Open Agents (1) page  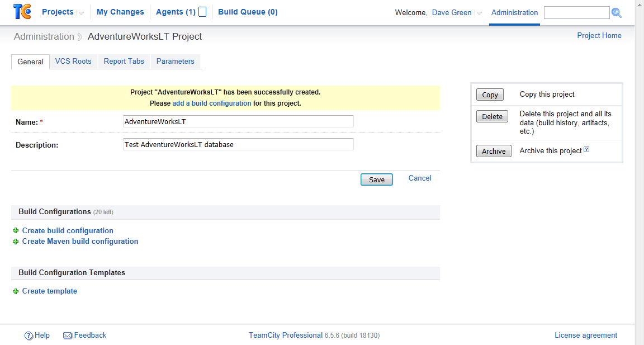point(176,12)
